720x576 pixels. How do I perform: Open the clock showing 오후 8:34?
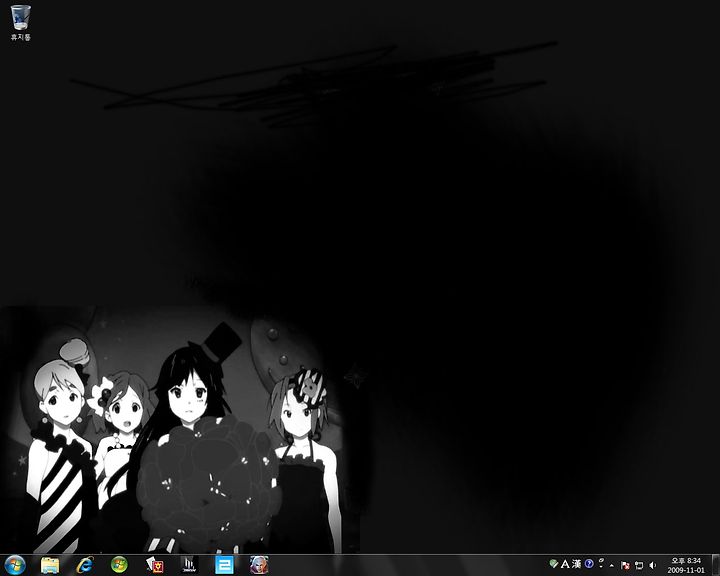[686, 565]
